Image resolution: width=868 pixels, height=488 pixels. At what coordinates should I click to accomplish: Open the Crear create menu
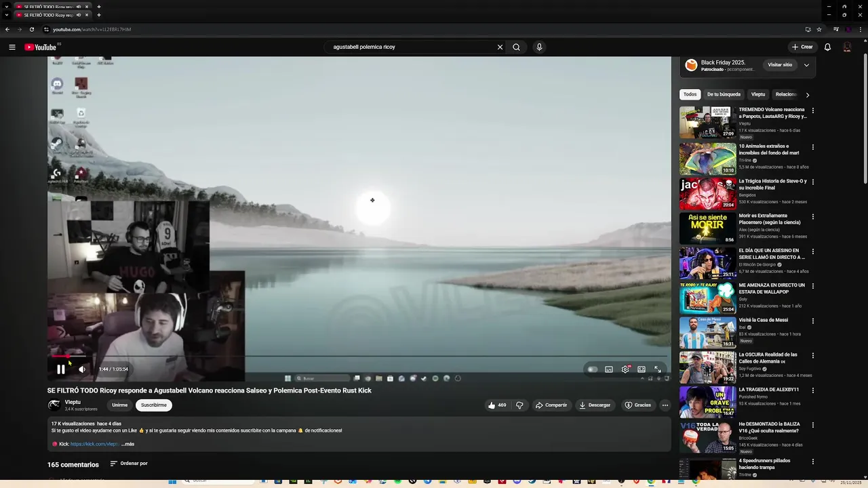pyautogui.click(x=802, y=47)
